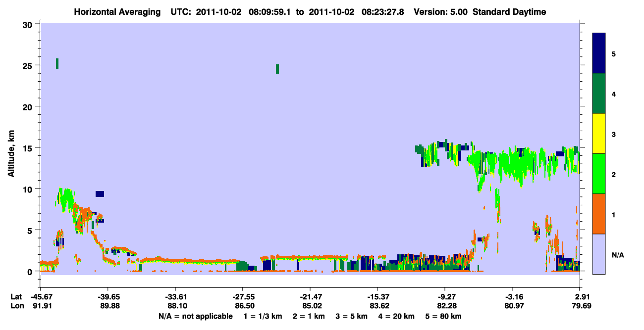Click the latitude value -33.61
644x330 pixels.
[x=175, y=297]
